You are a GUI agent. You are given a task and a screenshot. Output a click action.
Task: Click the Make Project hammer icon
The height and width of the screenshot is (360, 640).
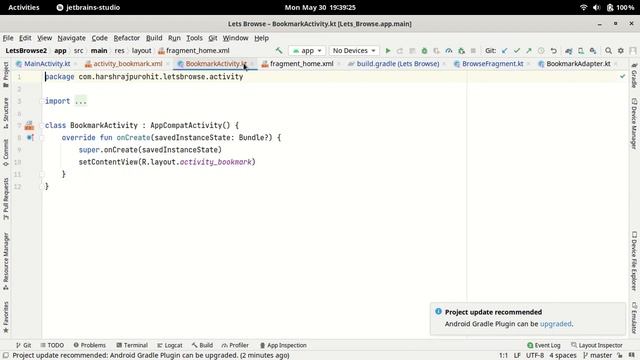tap(279, 51)
